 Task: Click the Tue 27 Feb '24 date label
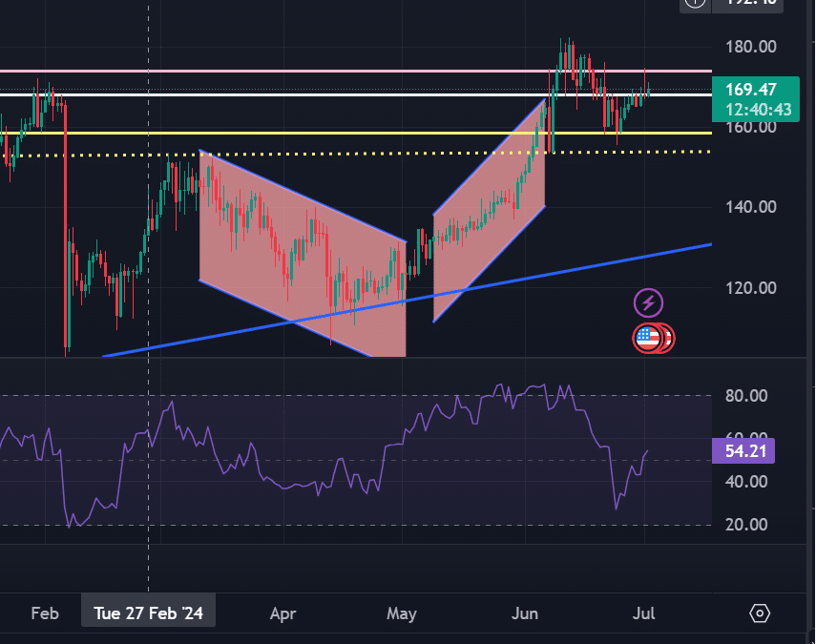(148, 613)
